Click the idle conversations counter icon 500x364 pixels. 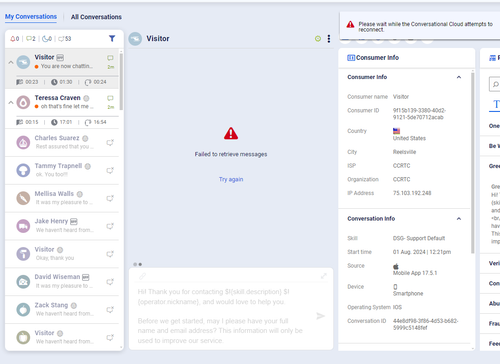coord(47,39)
